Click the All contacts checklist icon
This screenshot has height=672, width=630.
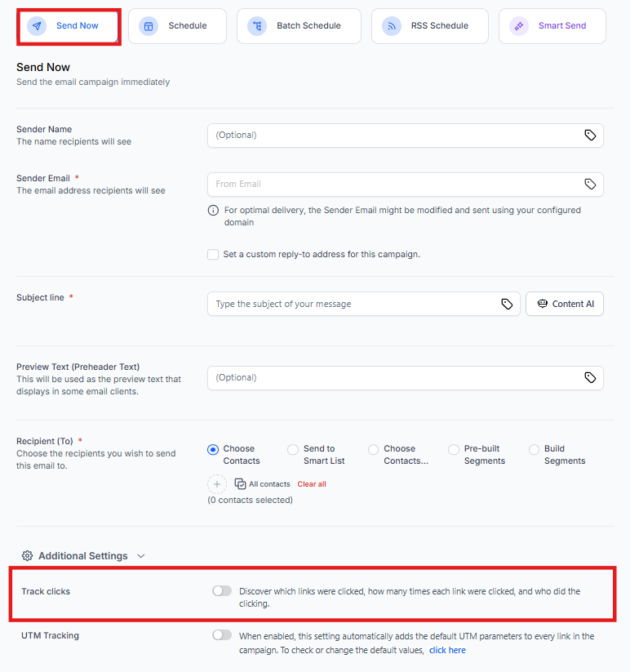(x=240, y=484)
